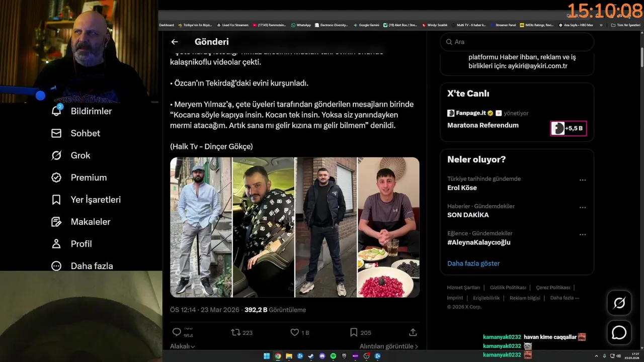Viewport: 644px width, 362px height.
Task: Open second photo of man in car
Action: click(263, 227)
